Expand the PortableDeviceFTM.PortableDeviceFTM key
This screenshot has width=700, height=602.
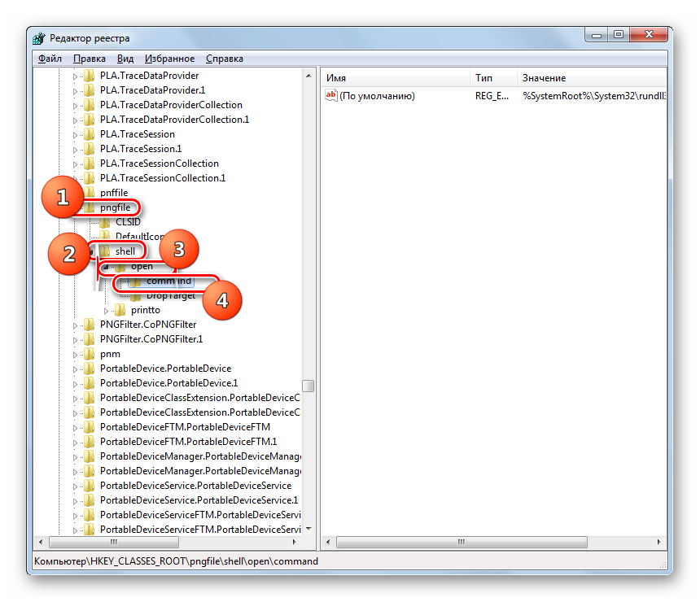click(x=75, y=427)
